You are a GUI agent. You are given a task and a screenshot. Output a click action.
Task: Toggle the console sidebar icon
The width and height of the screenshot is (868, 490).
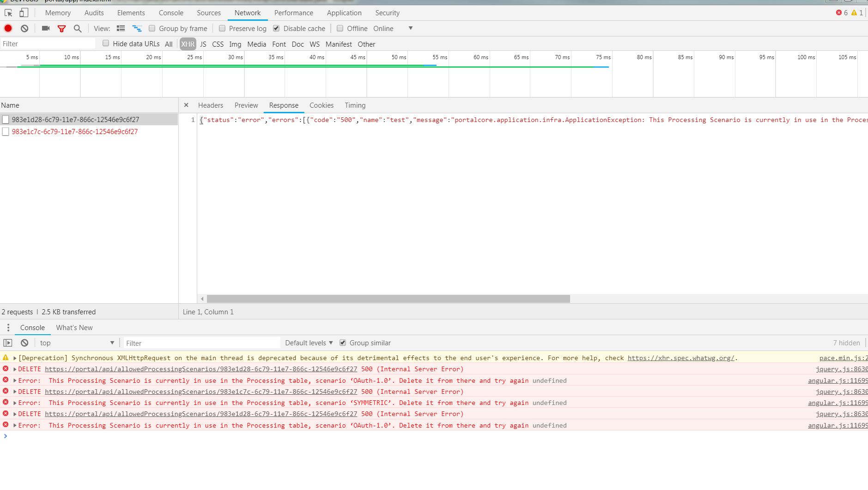[8, 343]
